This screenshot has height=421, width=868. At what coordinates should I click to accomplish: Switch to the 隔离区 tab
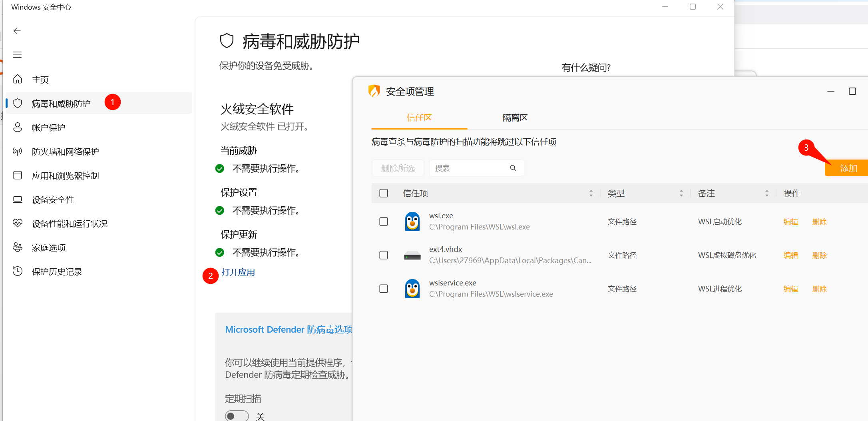(x=515, y=118)
